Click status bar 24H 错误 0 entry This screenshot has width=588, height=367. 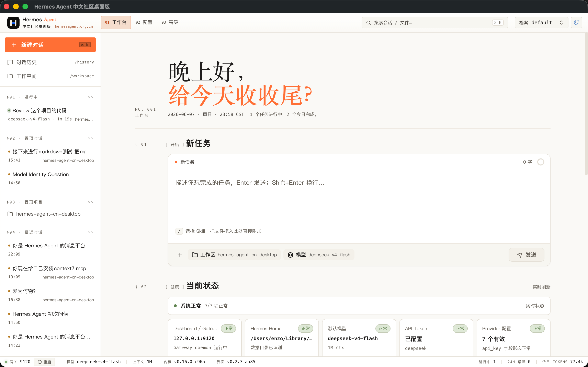click(519, 362)
